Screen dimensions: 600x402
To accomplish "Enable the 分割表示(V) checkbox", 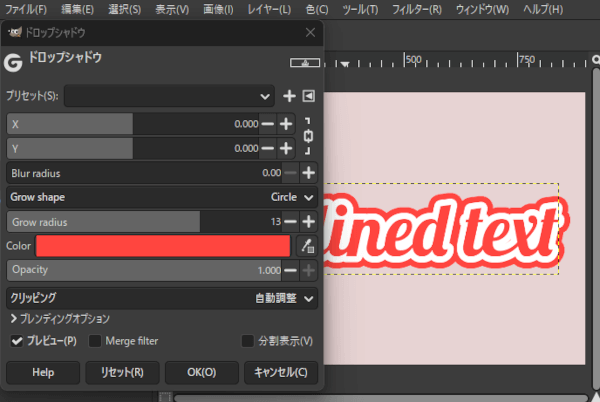I will pyautogui.click(x=247, y=341).
